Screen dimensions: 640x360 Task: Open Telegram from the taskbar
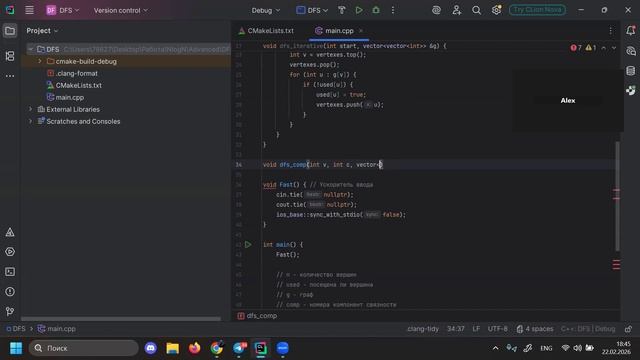240,348
